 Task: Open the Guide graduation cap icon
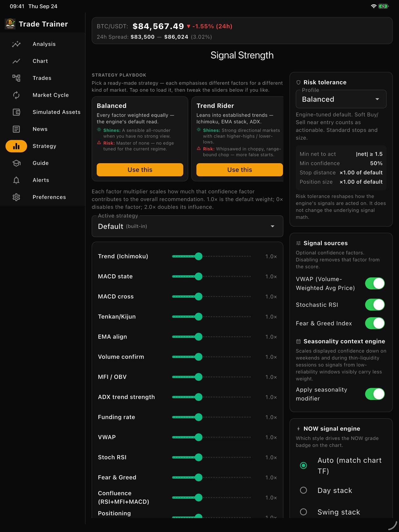pos(16,163)
